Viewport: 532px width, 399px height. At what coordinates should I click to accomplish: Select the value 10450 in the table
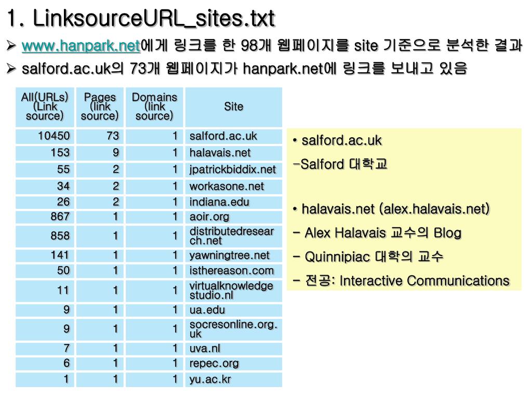click(54, 136)
